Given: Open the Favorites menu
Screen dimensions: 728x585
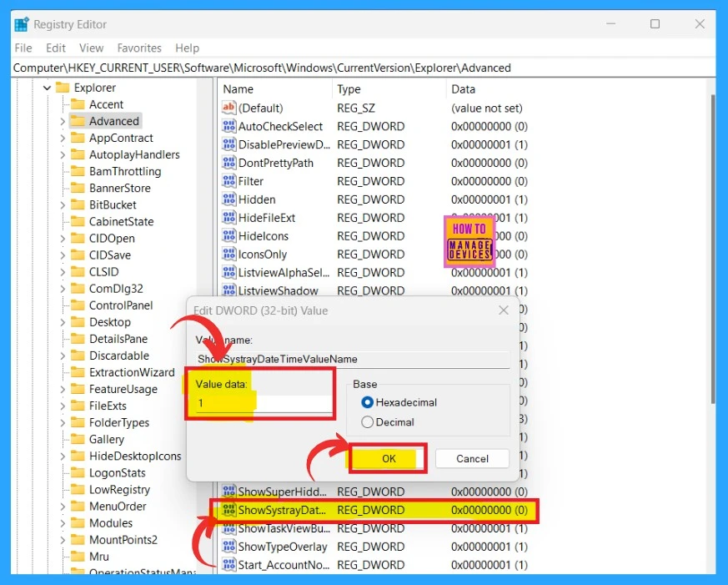Looking at the screenshot, I should point(139,48).
